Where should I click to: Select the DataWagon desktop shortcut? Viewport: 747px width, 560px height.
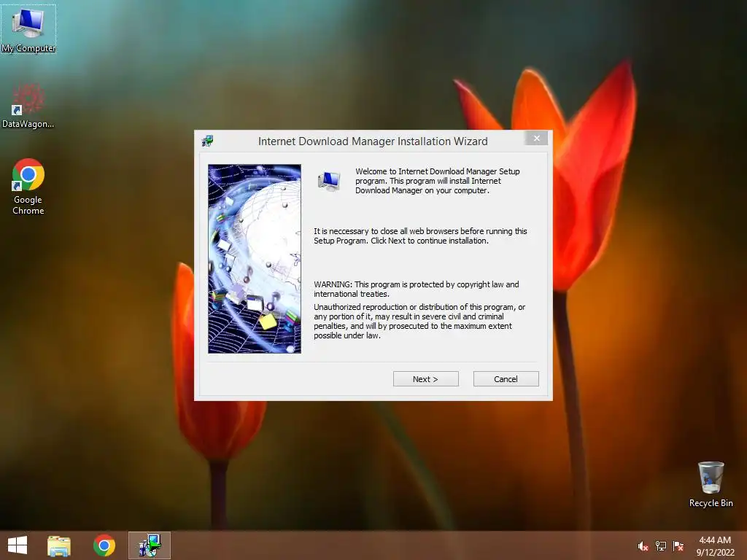point(28,106)
